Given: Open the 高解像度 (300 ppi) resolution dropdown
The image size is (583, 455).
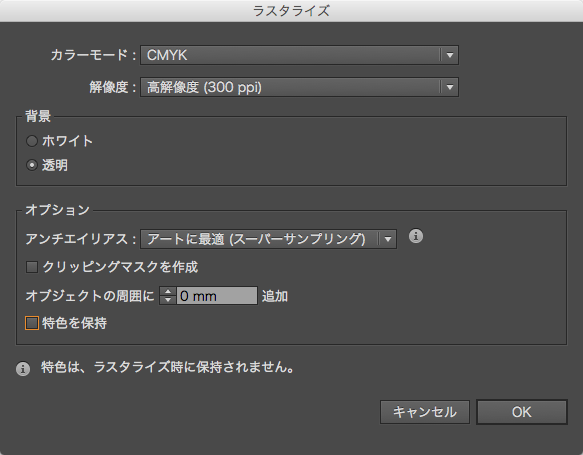Looking at the screenshot, I should tap(299, 87).
